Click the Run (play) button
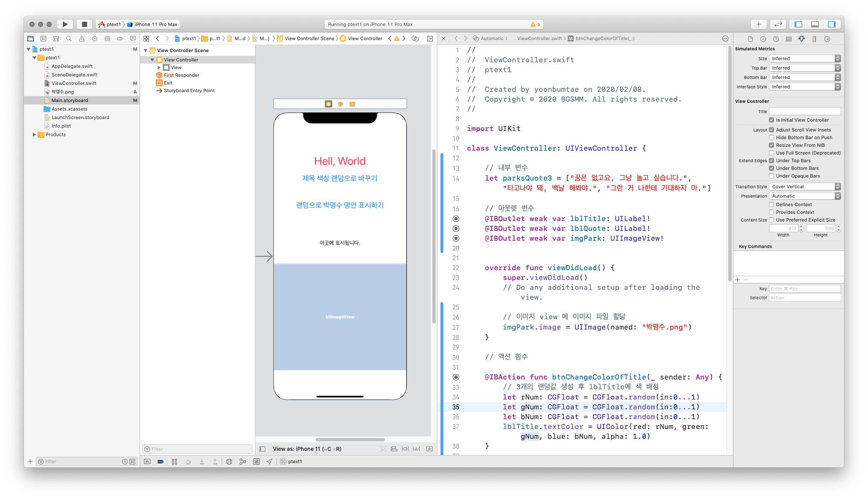This screenshot has width=868, height=499. pos(65,24)
